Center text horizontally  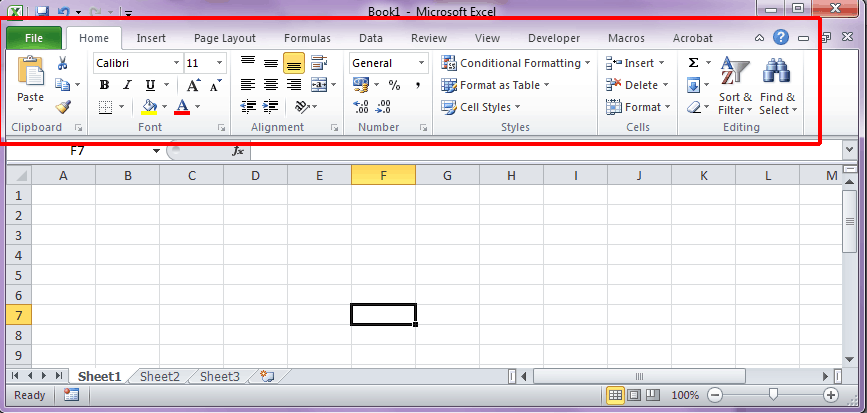coord(271,85)
